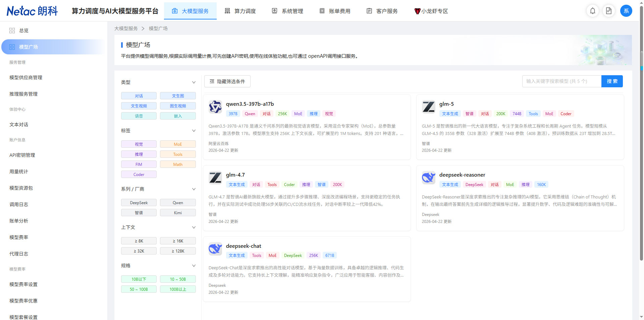Click the 小龙虾专区 lobster icon
The height and width of the screenshot is (320, 644).
click(x=417, y=11)
